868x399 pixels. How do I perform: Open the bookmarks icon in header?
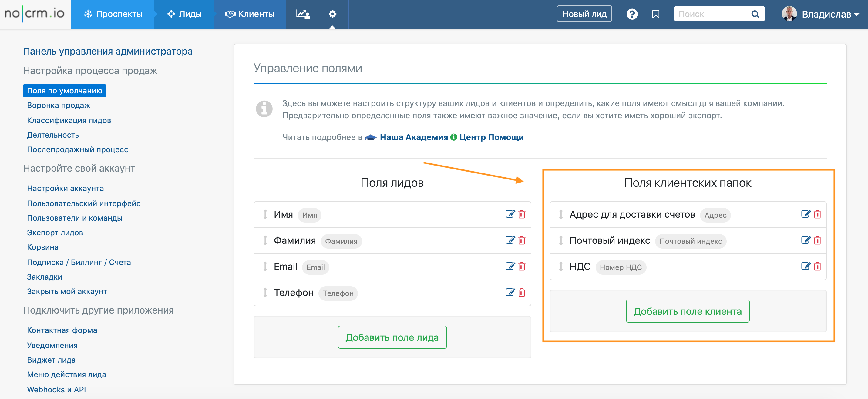coord(655,14)
